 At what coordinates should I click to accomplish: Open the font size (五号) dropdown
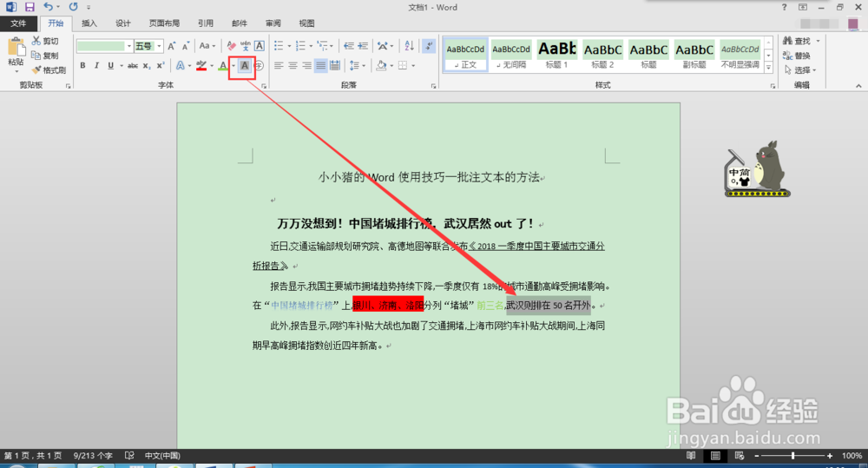[159, 46]
